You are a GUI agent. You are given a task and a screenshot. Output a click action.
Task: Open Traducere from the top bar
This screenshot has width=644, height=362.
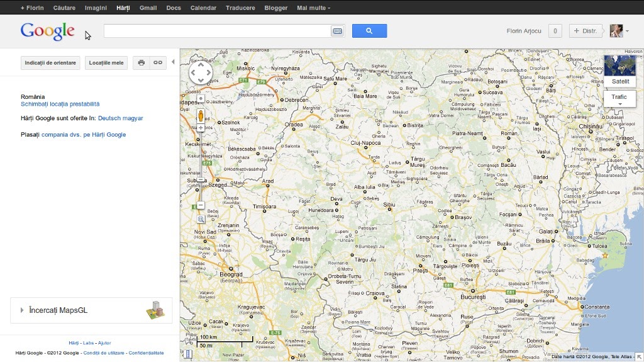click(x=240, y=8)
